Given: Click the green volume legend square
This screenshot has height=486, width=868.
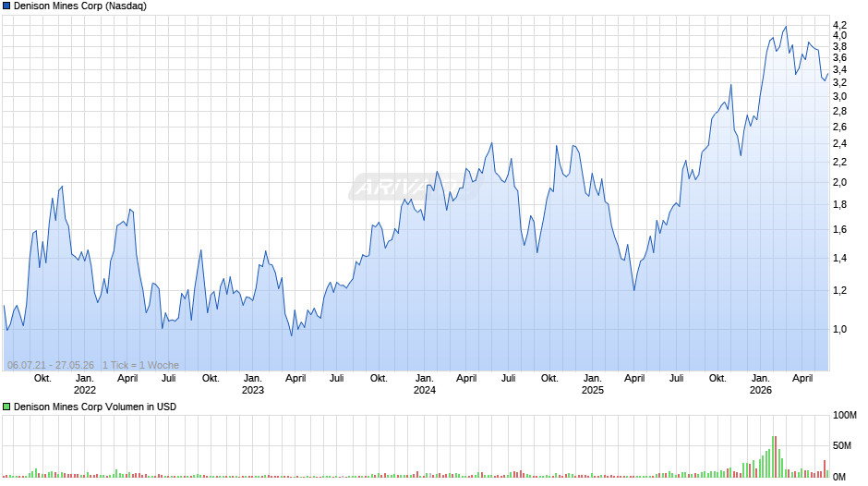Looking at the screenshot, I should [x=6, y=407].
